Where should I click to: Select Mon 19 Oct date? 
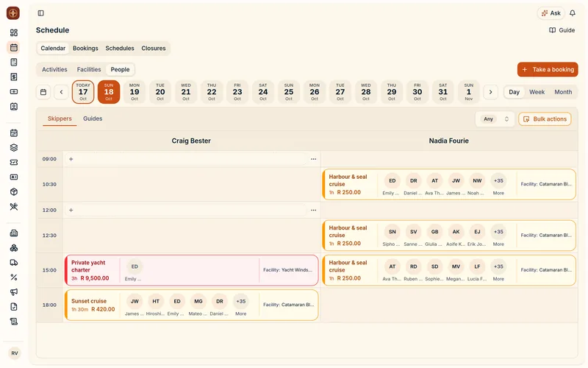point(135,92)
